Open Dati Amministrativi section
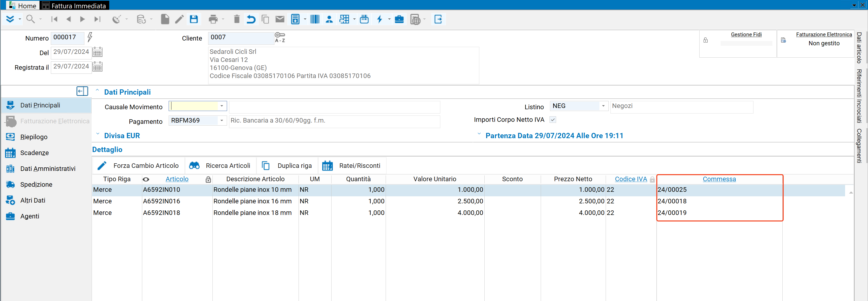Screen dimensions: 868x301 [48, 169]
